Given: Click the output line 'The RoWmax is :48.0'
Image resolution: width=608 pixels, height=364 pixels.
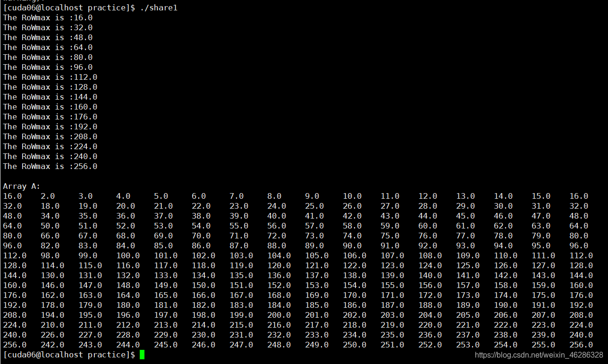Looking at the screenshot, I should click(x=48, y=38).
